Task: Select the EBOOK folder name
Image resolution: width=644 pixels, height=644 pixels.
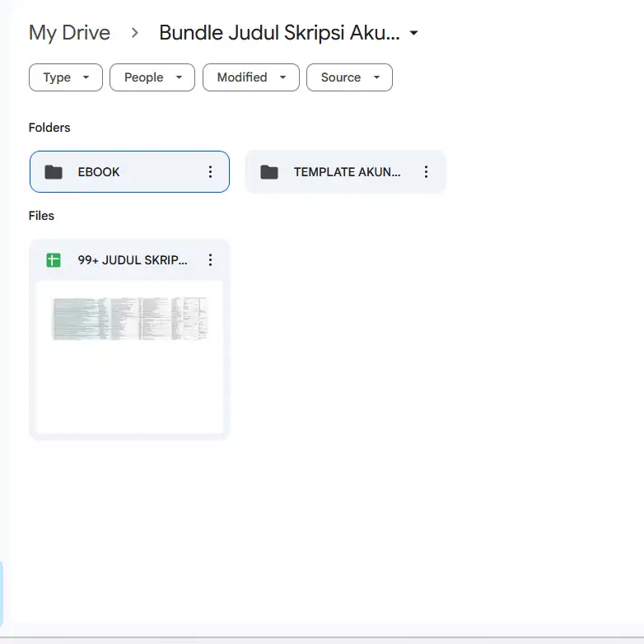Action: (99, 172)
